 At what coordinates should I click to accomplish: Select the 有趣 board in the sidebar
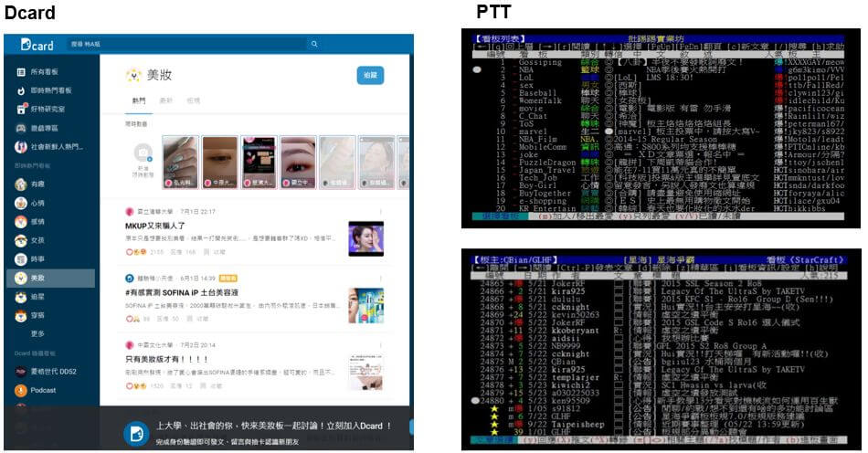point(30,184)
